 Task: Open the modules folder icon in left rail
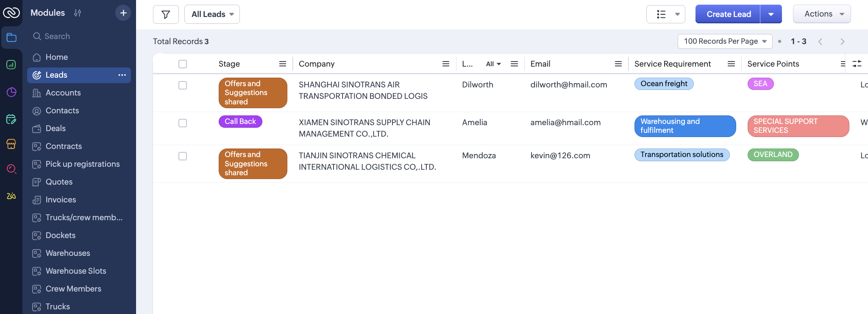click(x=11, y=38)
